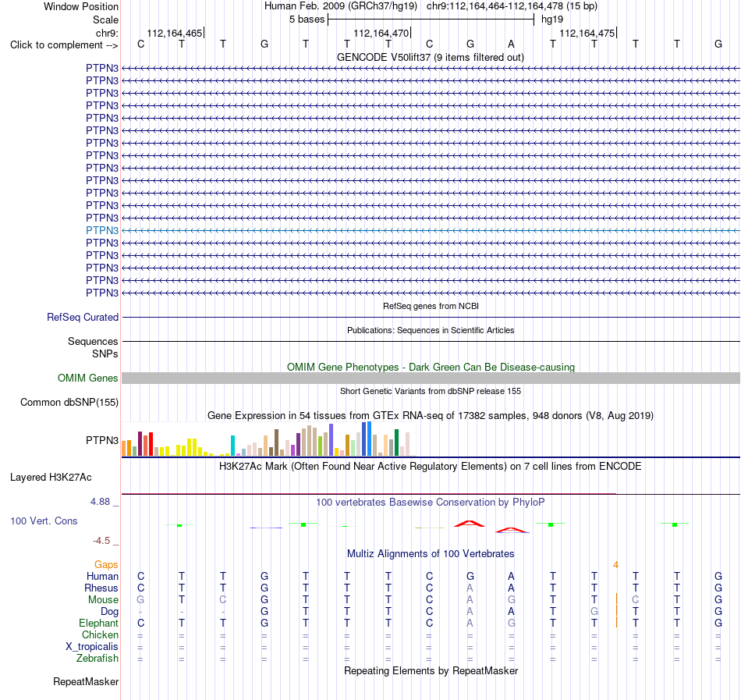Screen dimensions: 741x700
Task: Click the 'hg19' label beside scale bar
Action: tap(552, 20)
